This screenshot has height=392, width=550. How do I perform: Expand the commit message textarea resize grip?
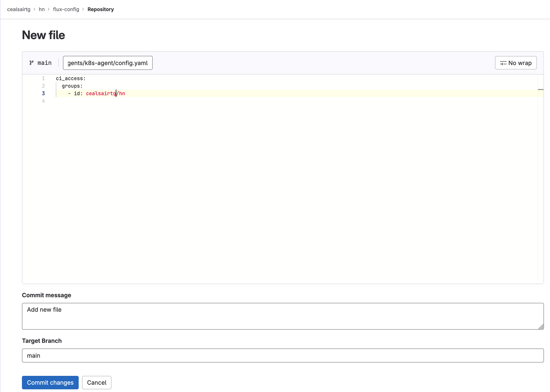click(x=540, y=327)
